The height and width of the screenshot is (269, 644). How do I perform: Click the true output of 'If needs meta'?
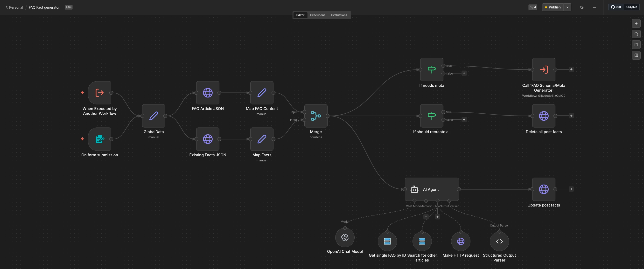click(443, 66)
